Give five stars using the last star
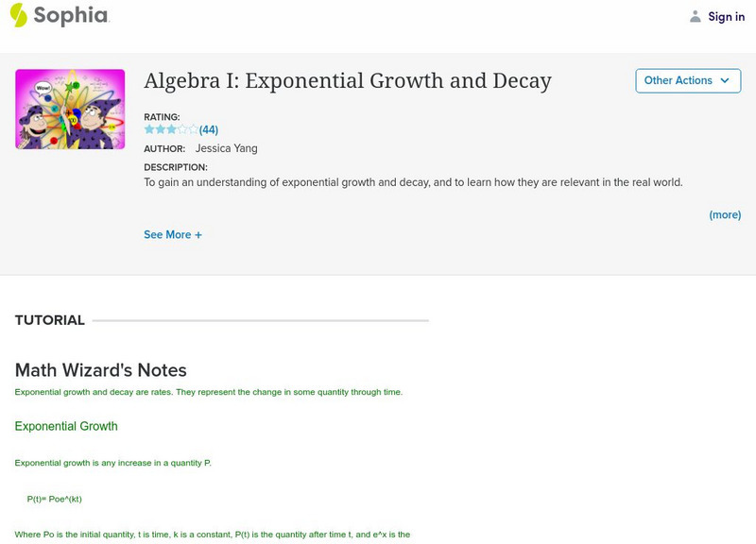Screen dimensions: 756x544 194,129
